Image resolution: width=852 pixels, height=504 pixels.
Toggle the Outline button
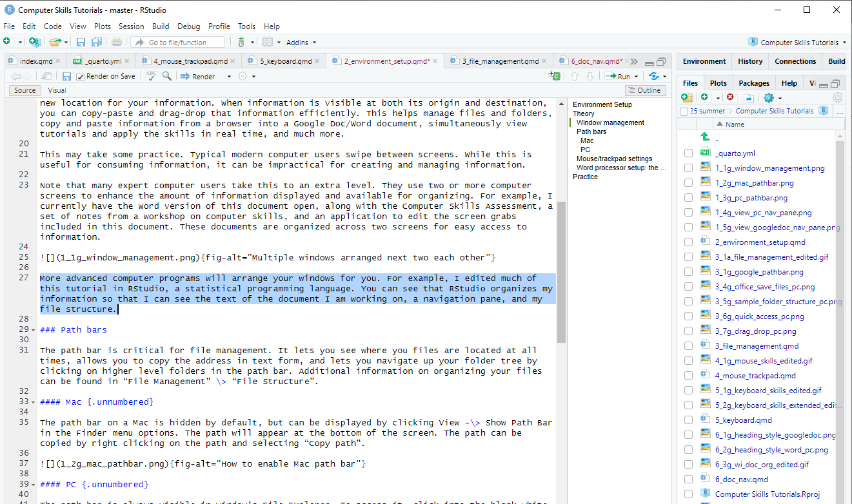[645, 90]
